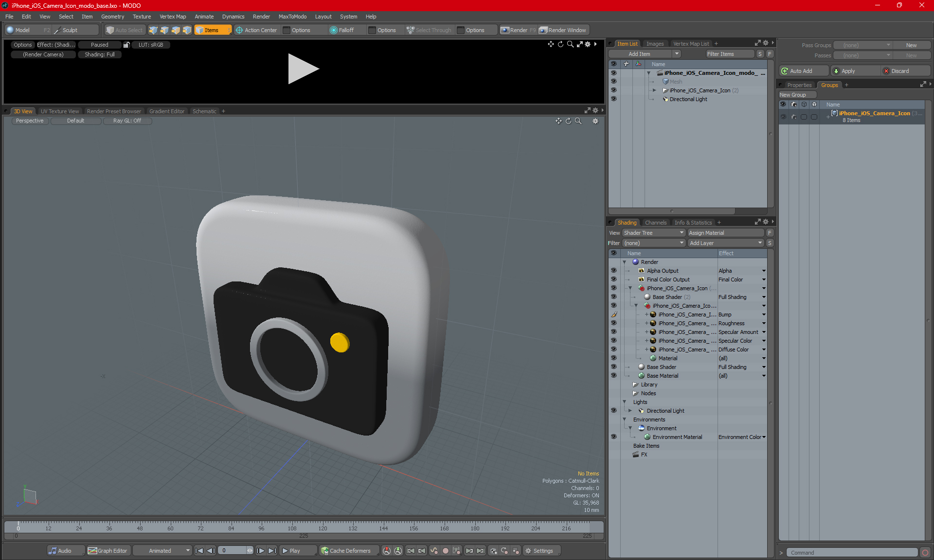
Task: Open the Perspective view dropdown
Action: [30, 121]
